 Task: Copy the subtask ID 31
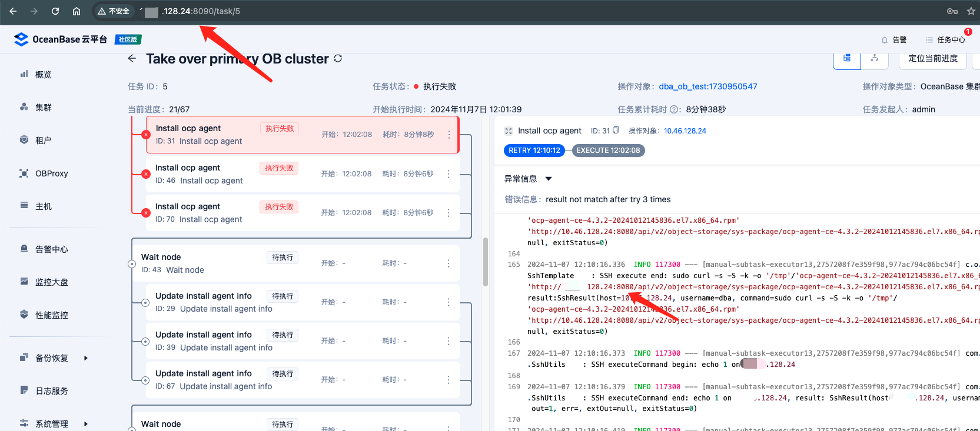click(616, 131)
